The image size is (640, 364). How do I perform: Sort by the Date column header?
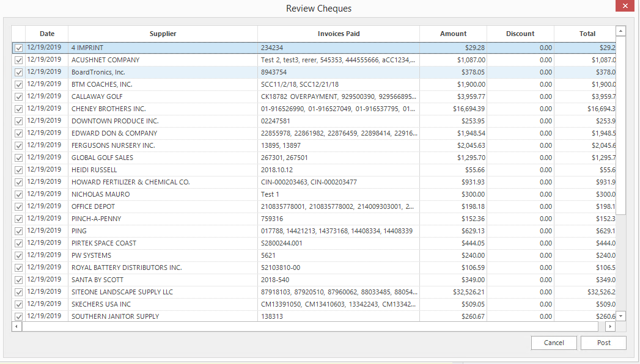[47, 34]
